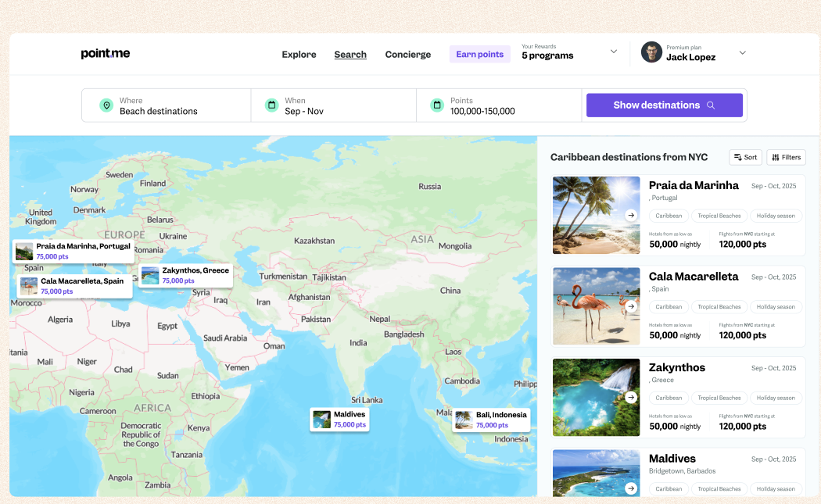Click 50,000 nightly on Cala Macarelleta card

[675, 335]
